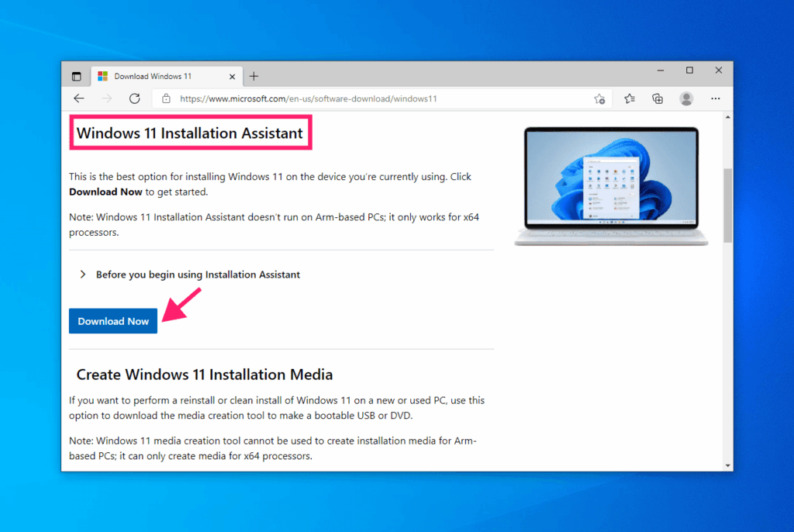This screenshot has height=532, width=794.
Task: Maximize the Edge browser window
Action: [689, 71]
